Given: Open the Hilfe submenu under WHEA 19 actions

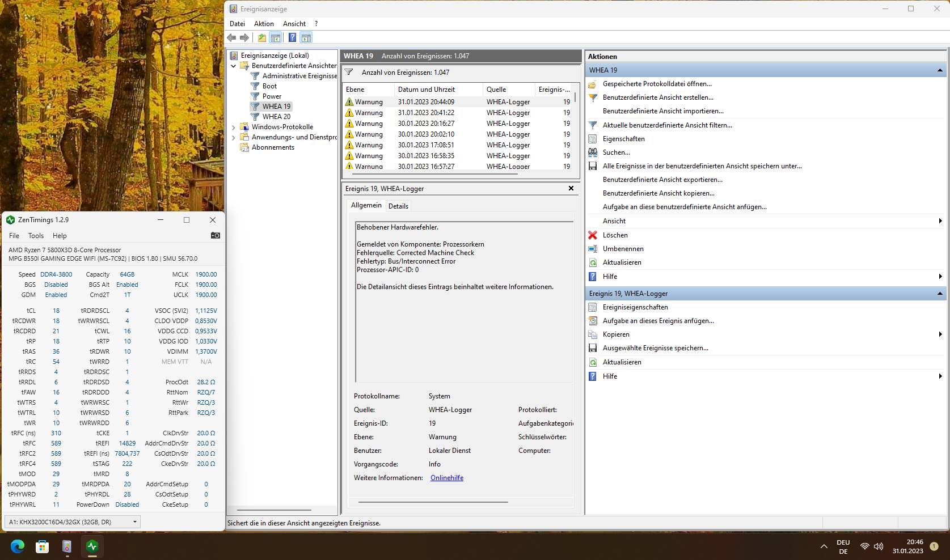Looking at the screenshot, I should tap(766, 277).
